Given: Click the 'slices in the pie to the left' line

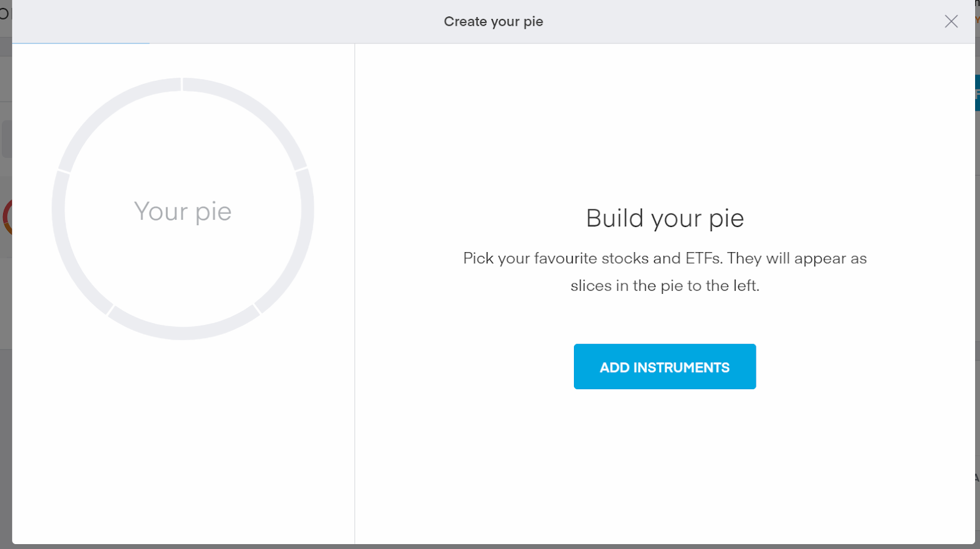Looking at the screenshot, I should (x=665, y=286).
